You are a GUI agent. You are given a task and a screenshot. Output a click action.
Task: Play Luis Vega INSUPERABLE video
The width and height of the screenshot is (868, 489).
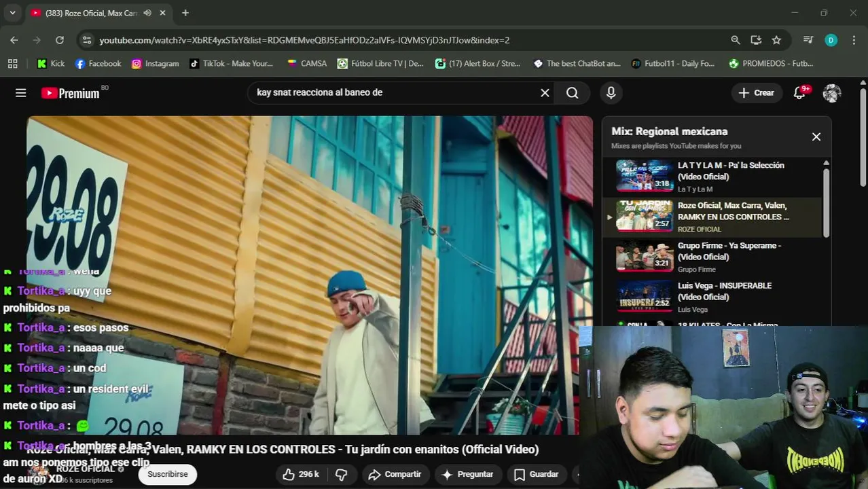point(713,297)
